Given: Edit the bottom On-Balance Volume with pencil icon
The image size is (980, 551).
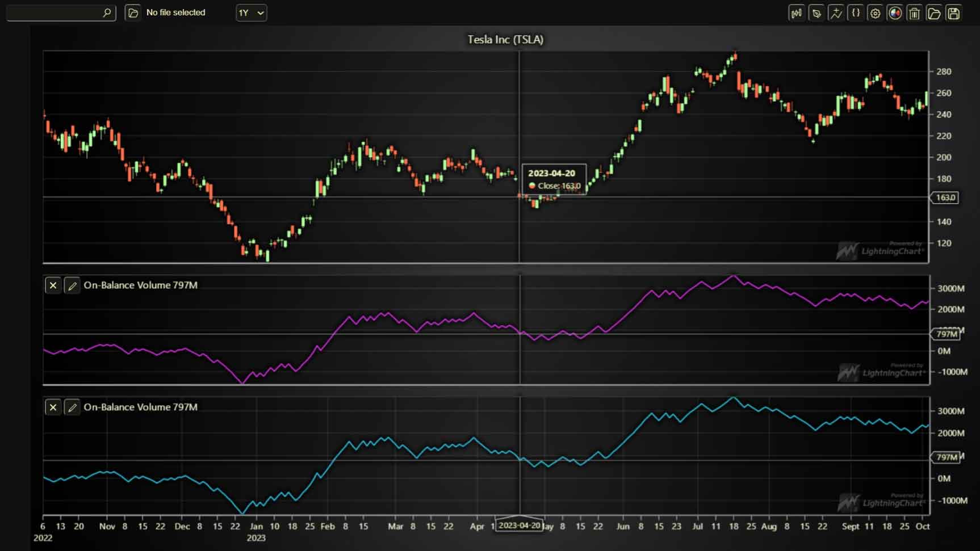Looking at the screenshot, I should [72, 407].
